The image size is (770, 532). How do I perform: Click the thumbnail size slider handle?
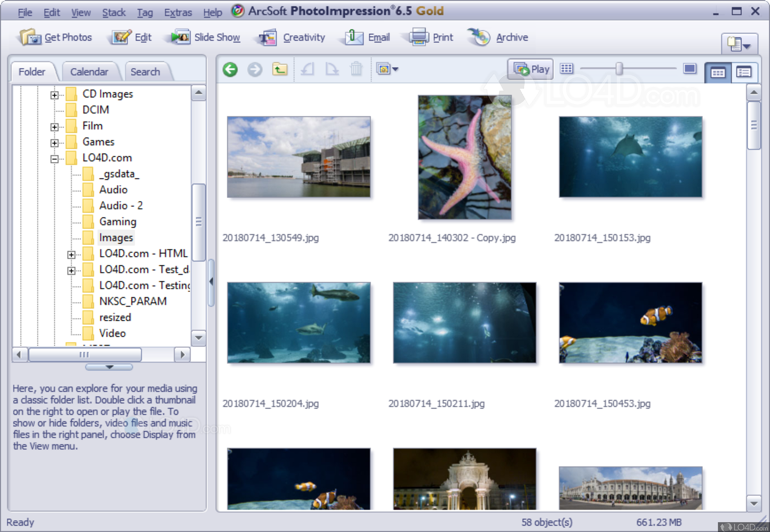pos(619,68)
